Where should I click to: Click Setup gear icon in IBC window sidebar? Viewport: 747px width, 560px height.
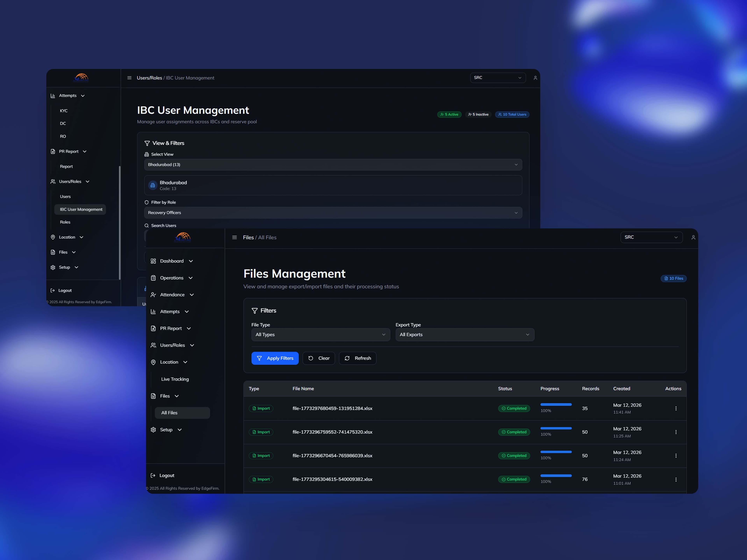(53, 267)
